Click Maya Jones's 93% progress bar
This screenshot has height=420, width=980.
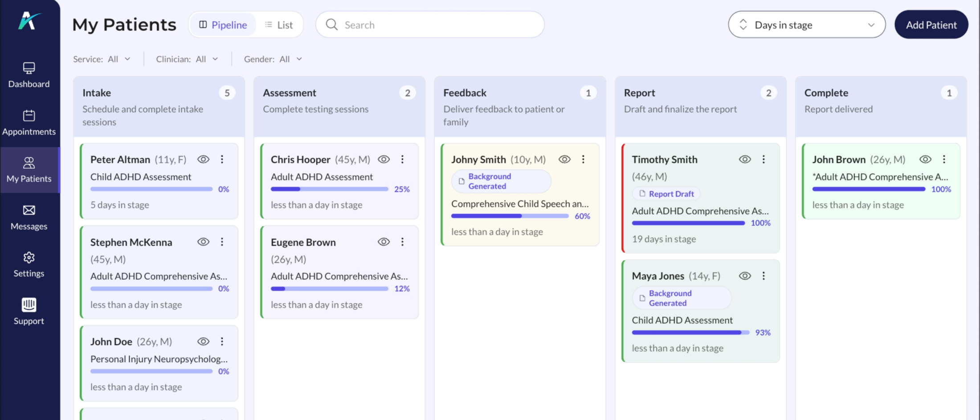pos(690,333)
